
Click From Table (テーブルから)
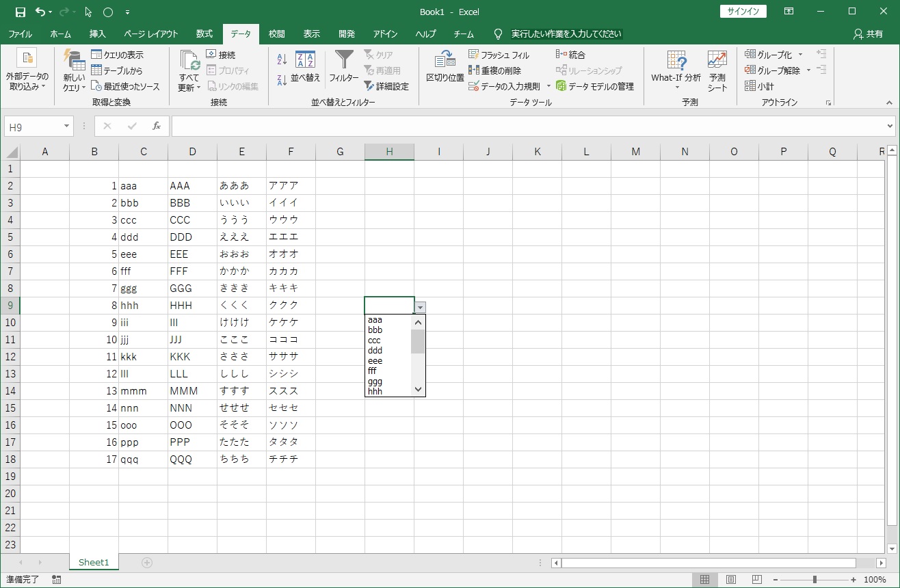click(117, 70)
